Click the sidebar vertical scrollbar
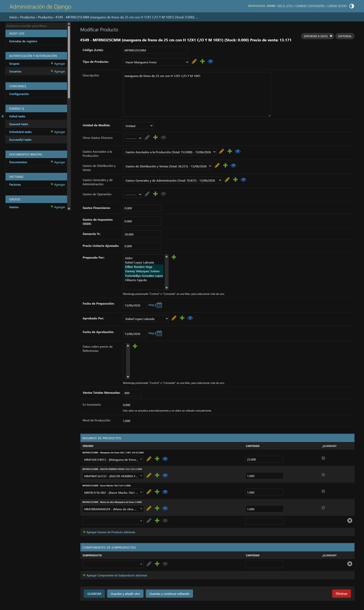364x610 pixels. coord(69,62)
